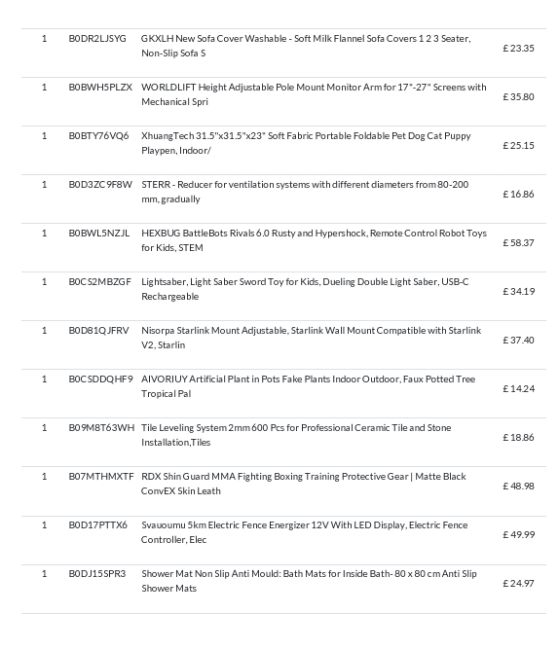Viewport: 559px width, 650px height.
Task: Select the Shower Mat Non Slip description
Action: (309, 581)
